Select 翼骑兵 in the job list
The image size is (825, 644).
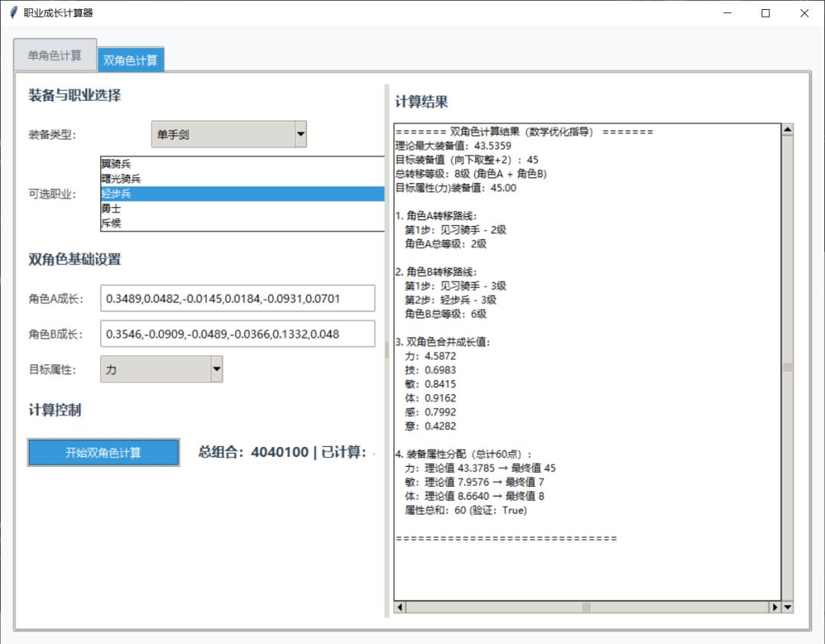pyautogui.click(x=243, y=164)
